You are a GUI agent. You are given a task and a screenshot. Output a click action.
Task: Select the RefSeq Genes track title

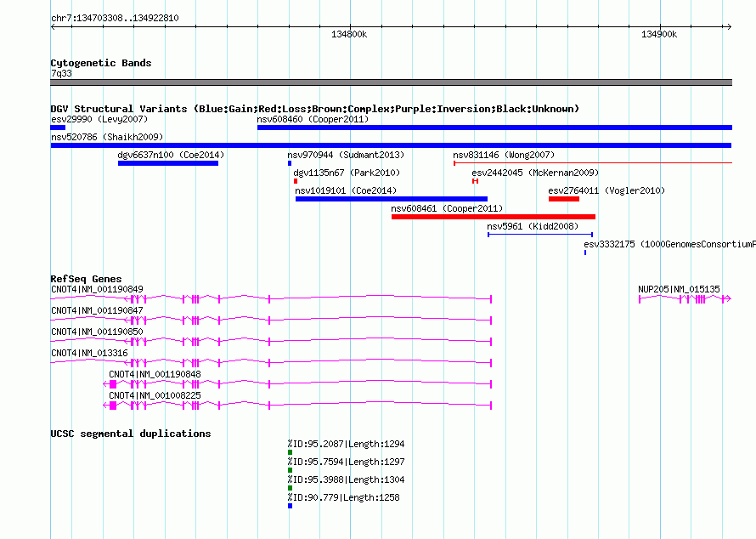click(x=86, y=279)
